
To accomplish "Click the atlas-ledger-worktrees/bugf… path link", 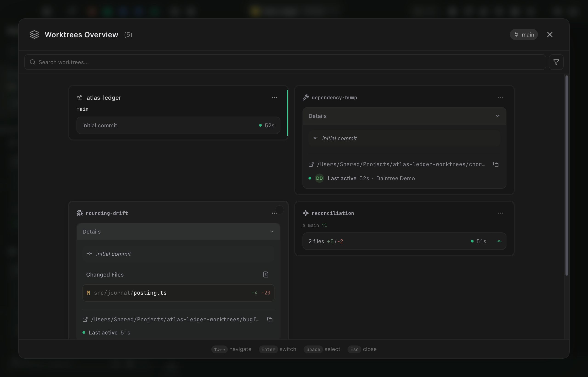I will [175, 320].
